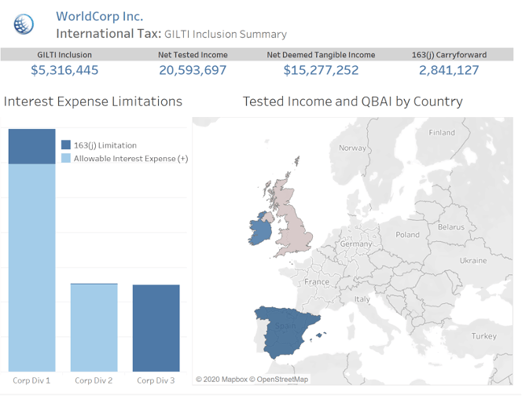Click the Ukraine map label
The width and height of the screenshot is (522, 396).
coord(473,260)
